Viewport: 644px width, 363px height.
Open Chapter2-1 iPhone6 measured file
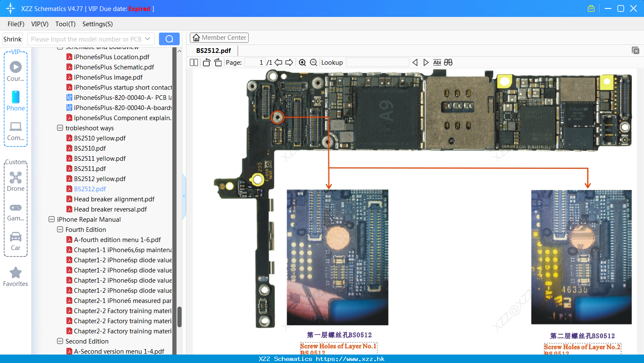click(x=119, y=300)
